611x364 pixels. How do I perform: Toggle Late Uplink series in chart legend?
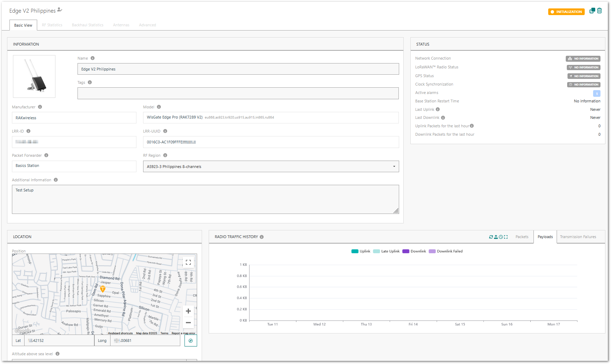point(386,251)
